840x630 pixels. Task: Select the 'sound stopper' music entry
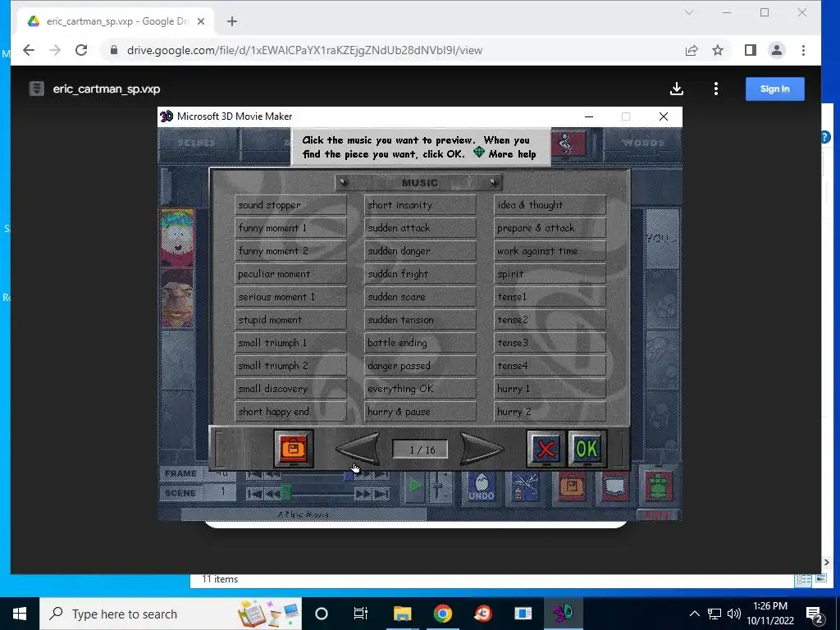pyautogui.click(x=290, y=205)
